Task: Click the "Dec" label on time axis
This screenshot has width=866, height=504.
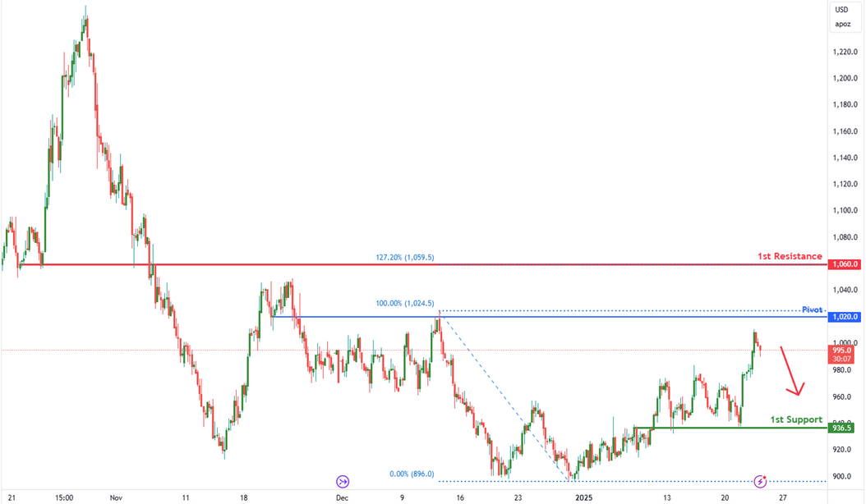Action: click(342, 497)
